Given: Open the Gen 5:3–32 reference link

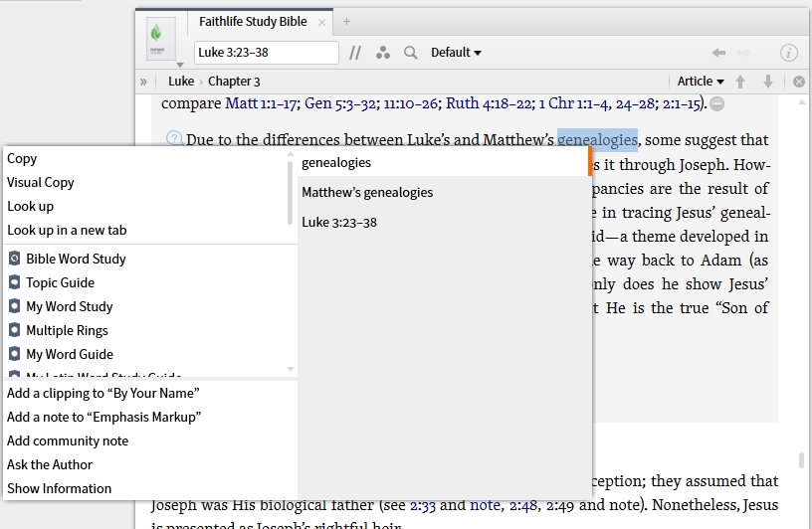Looking at the screenshot, I should [340, 103].
